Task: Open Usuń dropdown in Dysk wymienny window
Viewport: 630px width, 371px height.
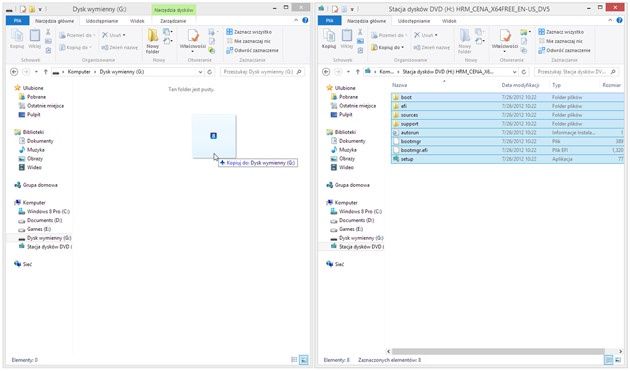Action: click(x=114, y=35)
